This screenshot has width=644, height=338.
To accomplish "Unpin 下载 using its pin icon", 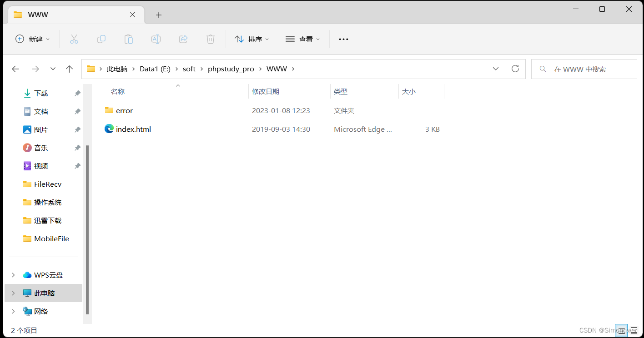I will tap(77, 93).
